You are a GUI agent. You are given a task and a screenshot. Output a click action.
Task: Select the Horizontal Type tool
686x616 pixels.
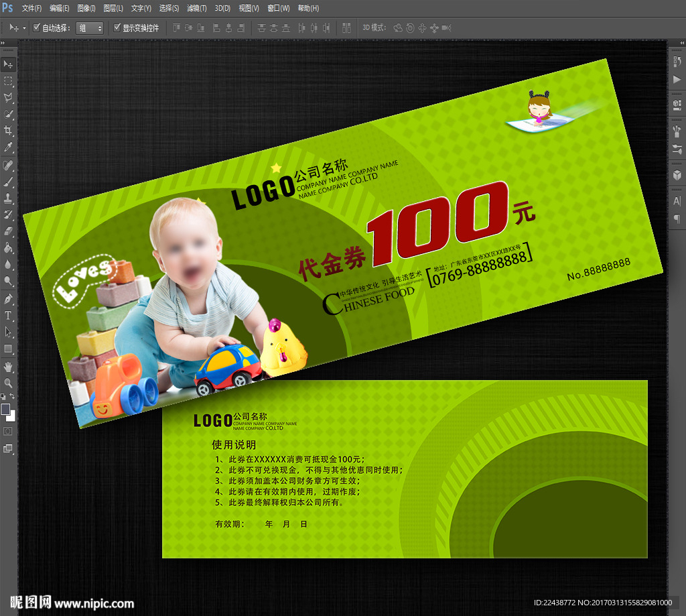tap(8, 315)
